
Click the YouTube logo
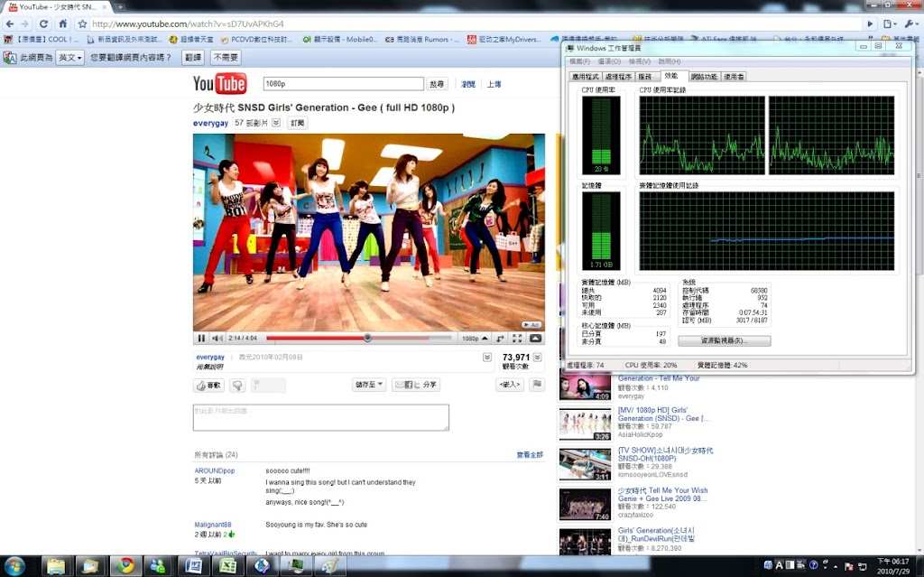(x=219, y=84)
